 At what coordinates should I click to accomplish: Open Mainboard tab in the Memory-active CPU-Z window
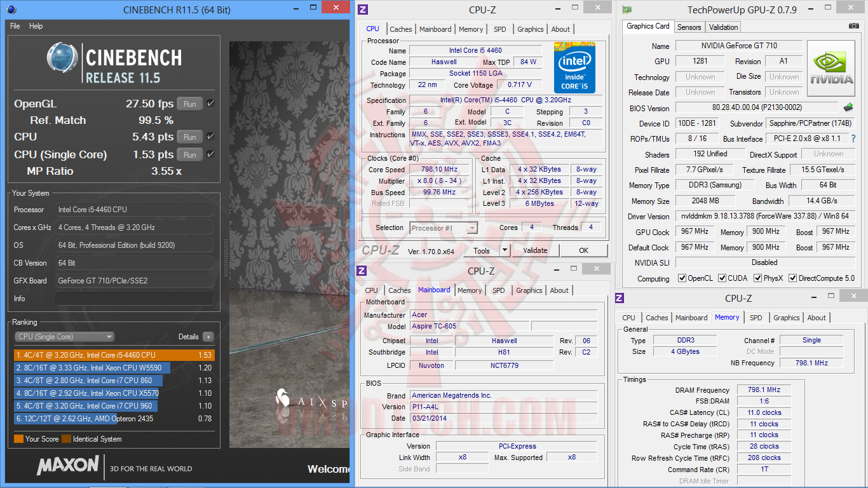tap(691, 318)
